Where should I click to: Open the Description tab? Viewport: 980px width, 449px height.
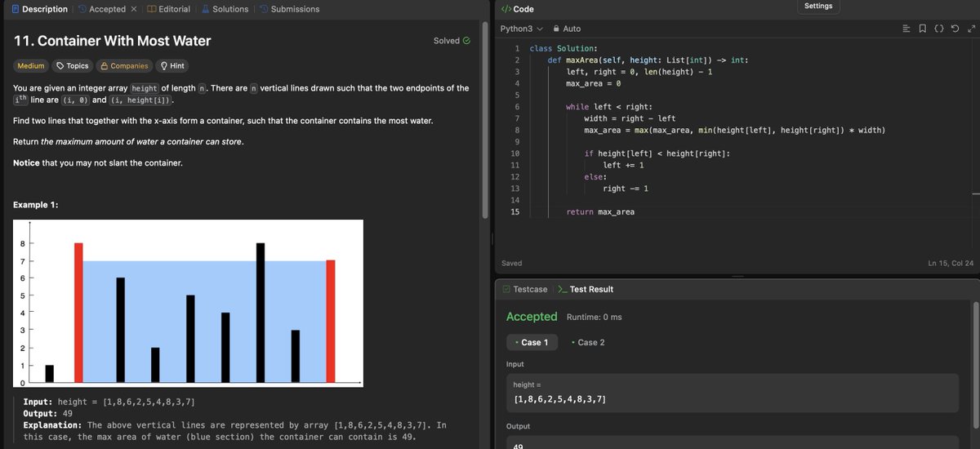point(39,9)
